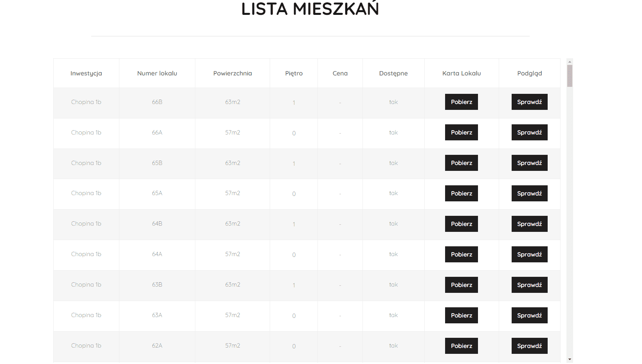Image resolution: width=642 pixels, height=364 pixels.
Task: Click the Piętro column header
Action: 294,74
